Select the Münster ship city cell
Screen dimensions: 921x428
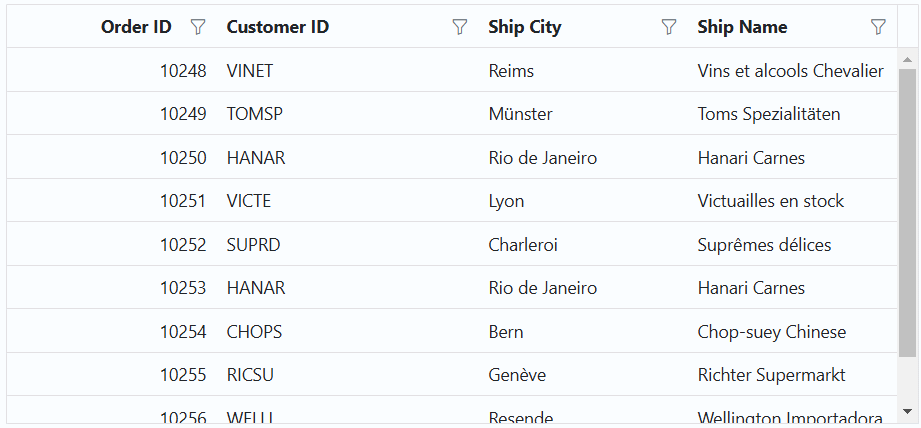point(520,114)
